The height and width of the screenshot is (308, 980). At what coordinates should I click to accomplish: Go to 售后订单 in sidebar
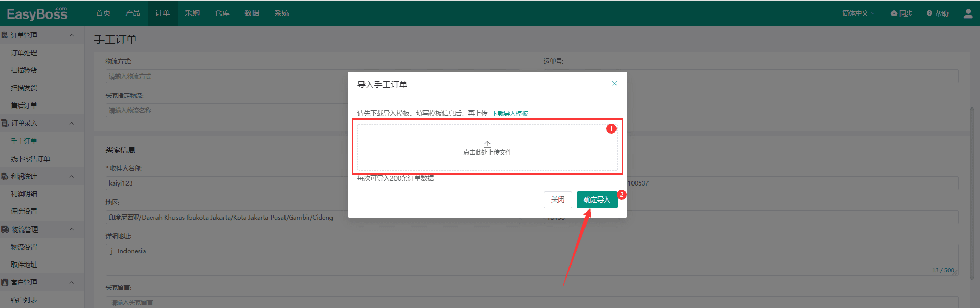[x=24, y=105]
